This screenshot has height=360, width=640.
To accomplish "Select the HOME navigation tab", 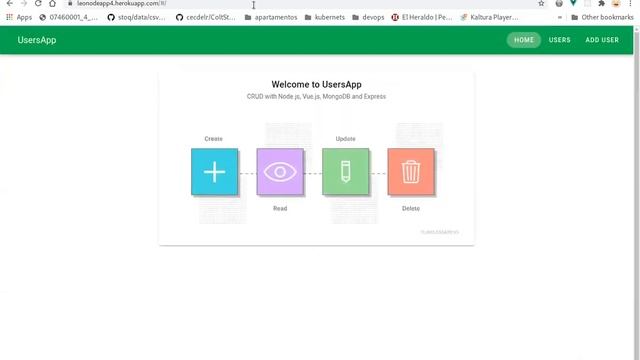I will (524, 40).
